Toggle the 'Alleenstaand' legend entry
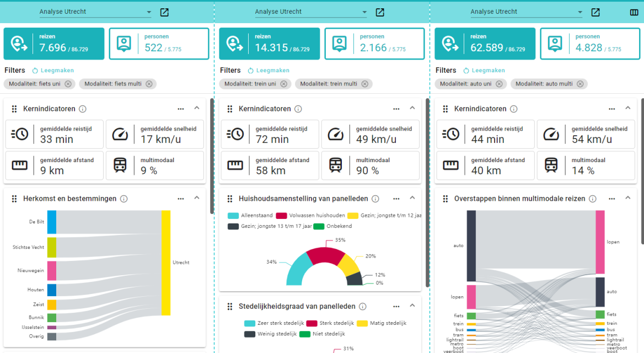This screenshot has height=353, width=644. pos(251,215)
